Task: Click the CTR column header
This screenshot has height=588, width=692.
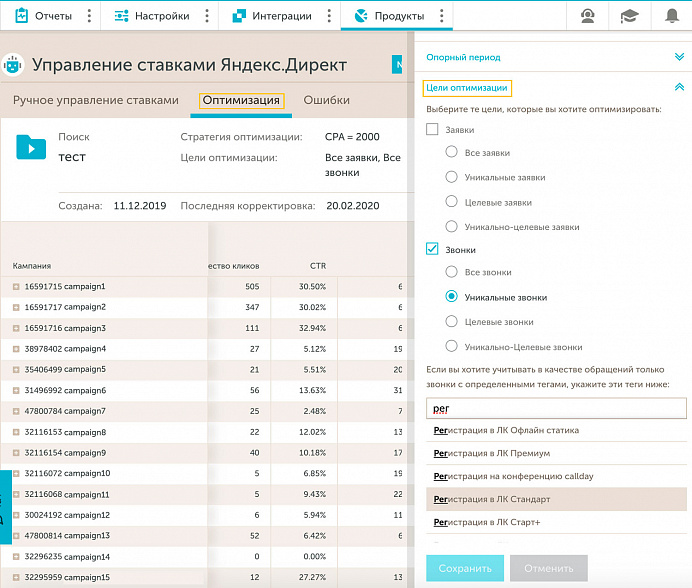Action: [x=318, y=266]
